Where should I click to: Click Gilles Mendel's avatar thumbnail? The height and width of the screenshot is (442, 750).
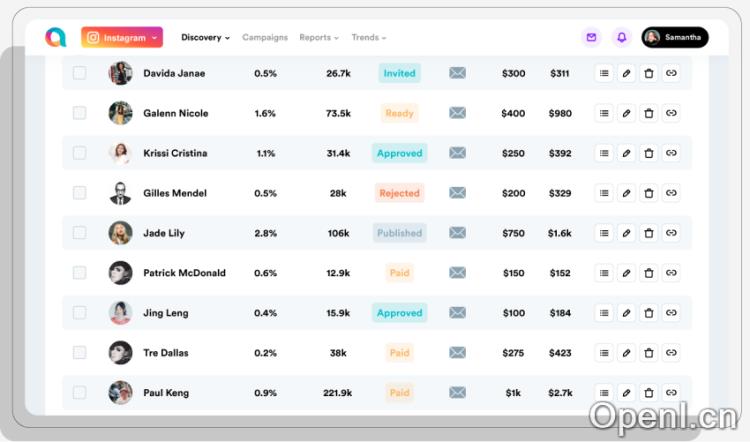pyautogui.click(x=120, y=193)
